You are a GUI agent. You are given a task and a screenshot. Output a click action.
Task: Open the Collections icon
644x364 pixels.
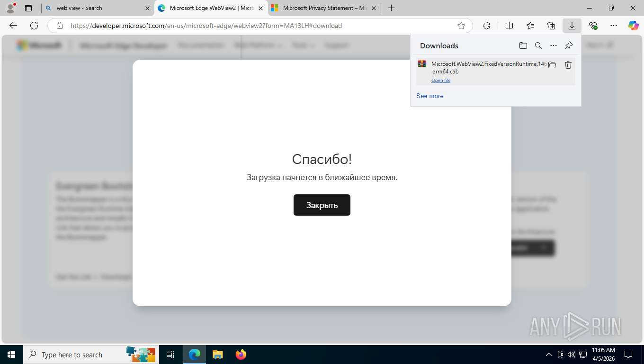click(x=551, y=26)
